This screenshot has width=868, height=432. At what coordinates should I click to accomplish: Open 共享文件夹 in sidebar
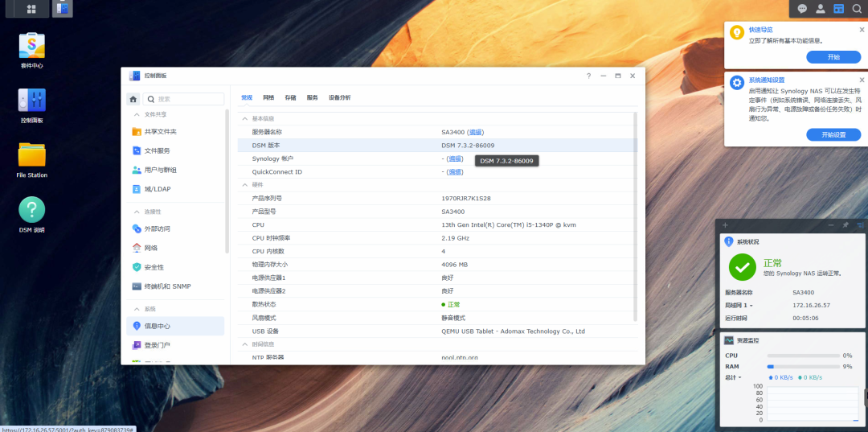pos(175,132)
